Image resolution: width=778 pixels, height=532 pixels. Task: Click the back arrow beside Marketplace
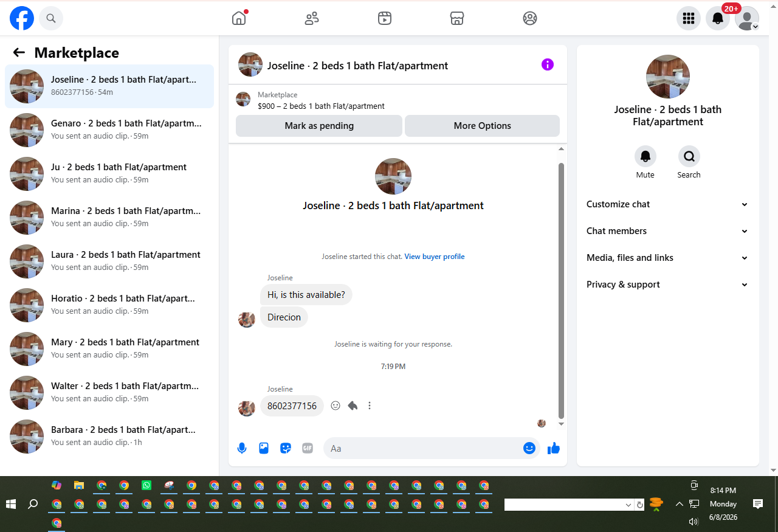point(19,52)
